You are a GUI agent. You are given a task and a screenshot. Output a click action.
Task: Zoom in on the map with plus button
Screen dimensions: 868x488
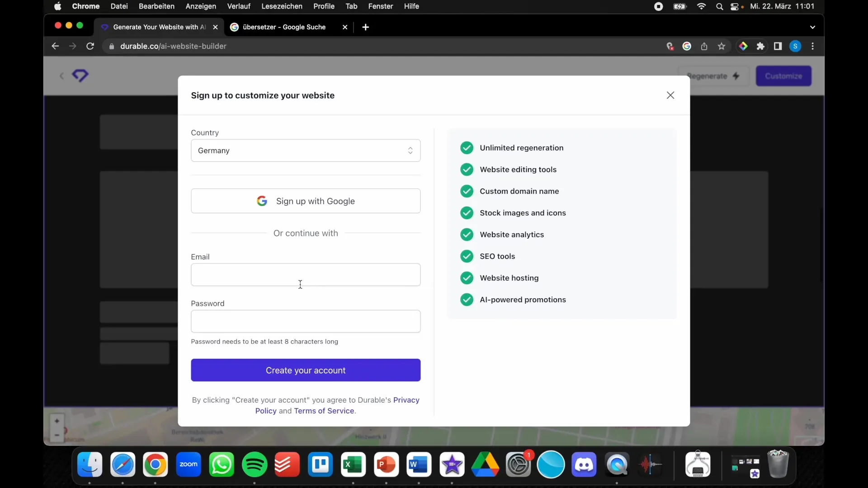(57, 421)
